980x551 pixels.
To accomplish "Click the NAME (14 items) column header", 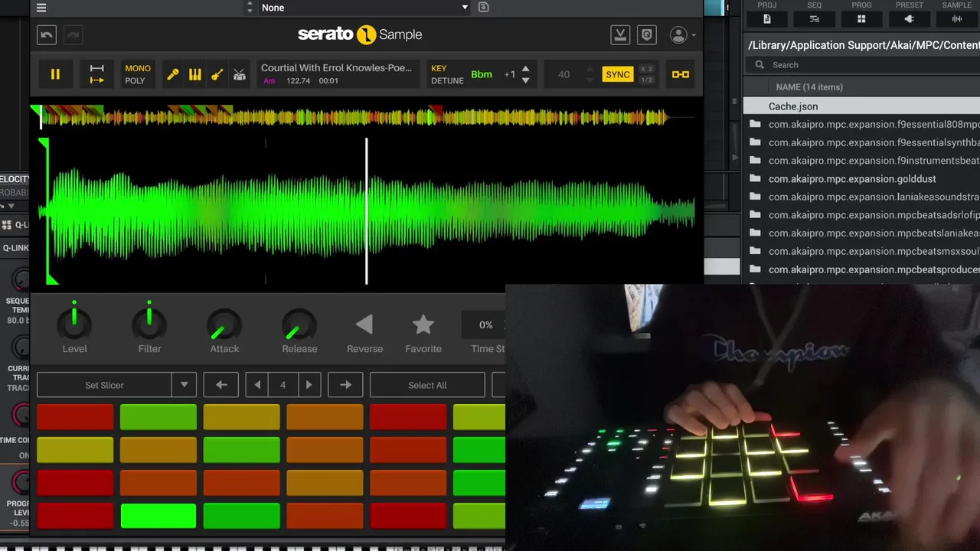I will point(809,87).
